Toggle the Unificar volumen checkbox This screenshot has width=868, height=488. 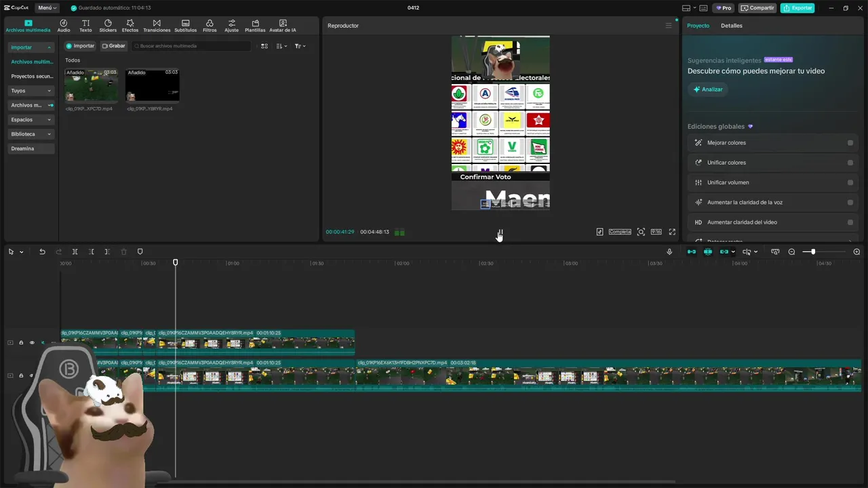click(850, 182)
